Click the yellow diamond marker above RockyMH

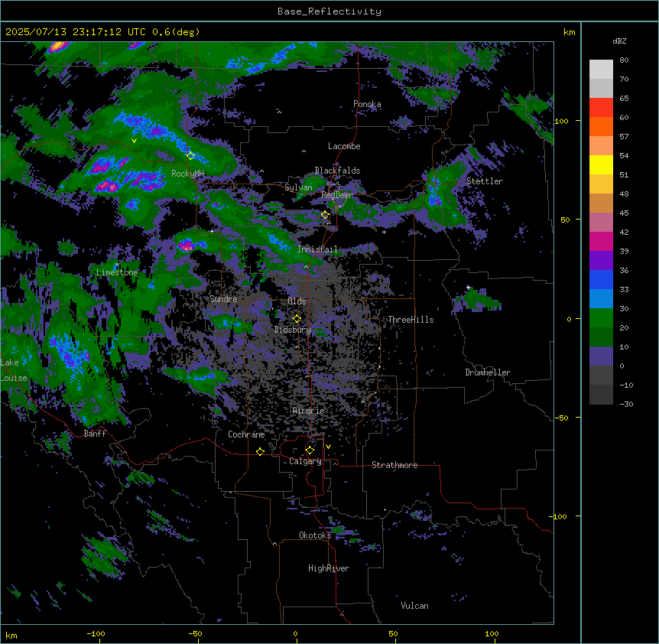(191, 155)
